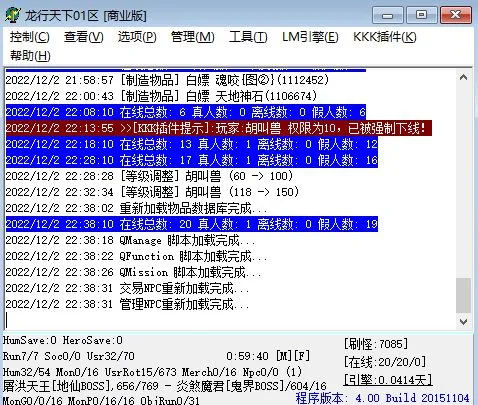Open the 选项(P) menu
This screenshot has height=405, width=478.
tap(137, 37)
